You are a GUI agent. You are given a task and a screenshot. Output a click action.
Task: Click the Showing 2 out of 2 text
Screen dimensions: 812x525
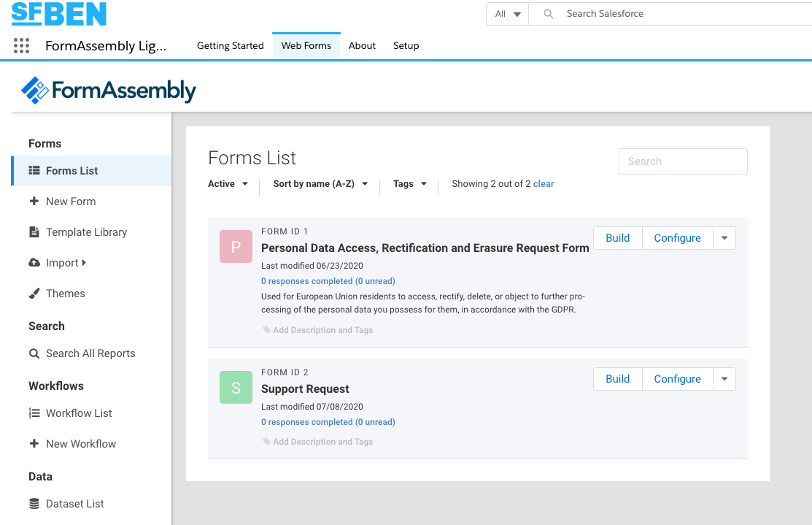(491, 184)
